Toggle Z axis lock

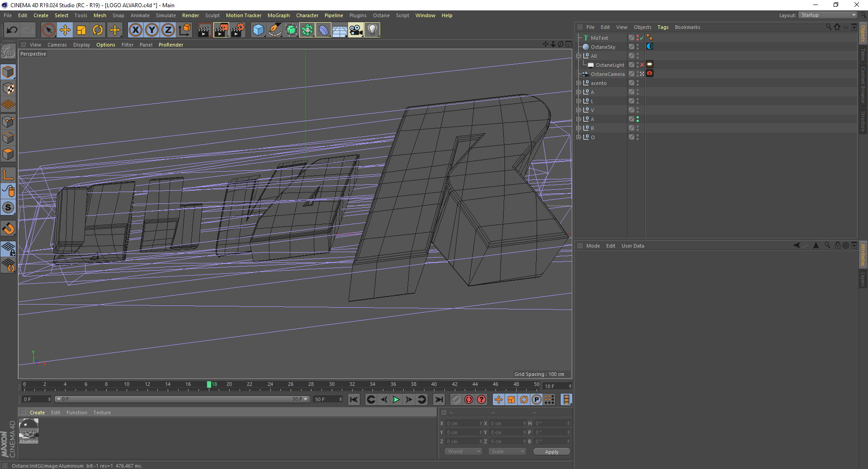click(x=168, y=30)
